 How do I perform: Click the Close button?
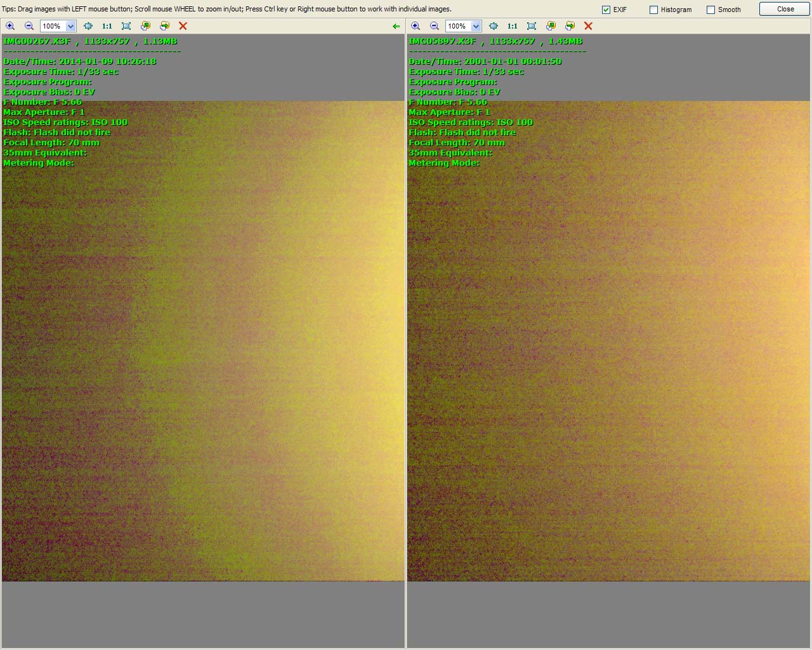point(785,9)
